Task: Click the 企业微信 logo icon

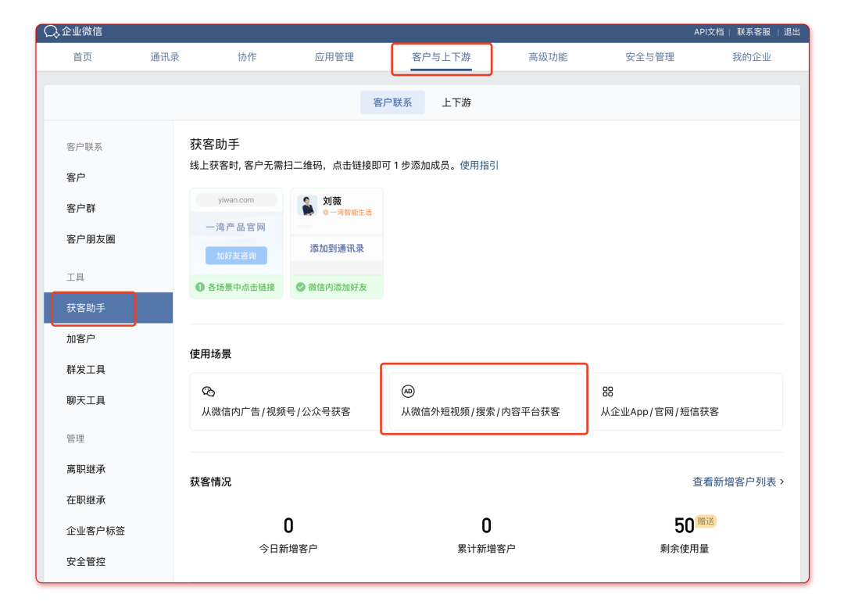Action: [52, 32]
